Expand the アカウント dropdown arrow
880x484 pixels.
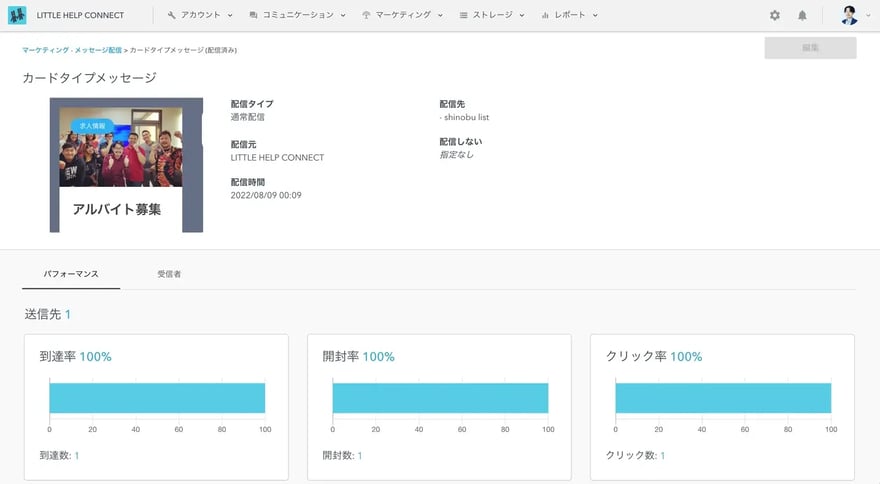coord(230,16)
